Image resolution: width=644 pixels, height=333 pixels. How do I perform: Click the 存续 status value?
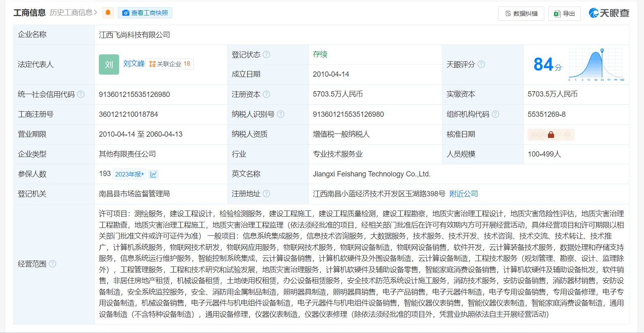click(320, 54)
